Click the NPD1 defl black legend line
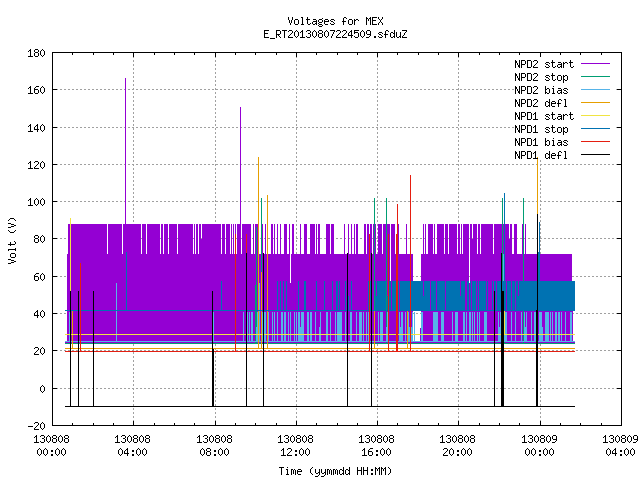The height and width of the screenshot is (480, 640). click(x=595, y=155)
